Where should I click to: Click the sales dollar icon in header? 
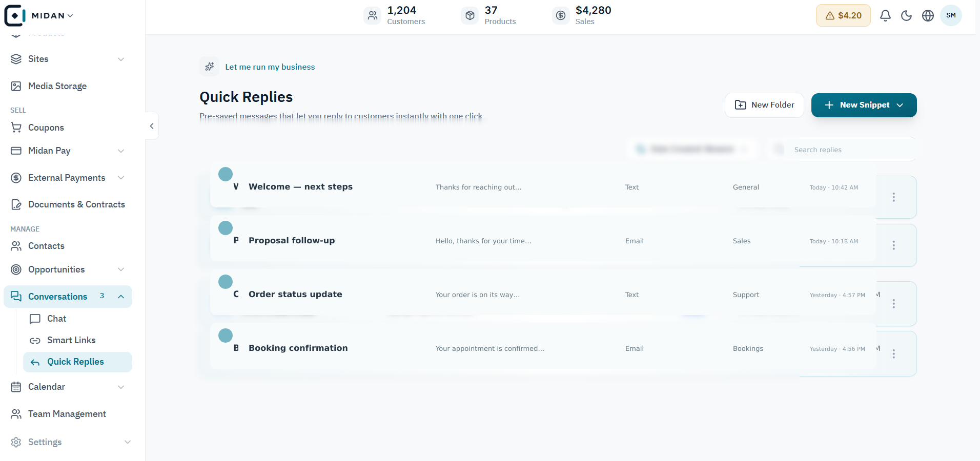point(561,15)
